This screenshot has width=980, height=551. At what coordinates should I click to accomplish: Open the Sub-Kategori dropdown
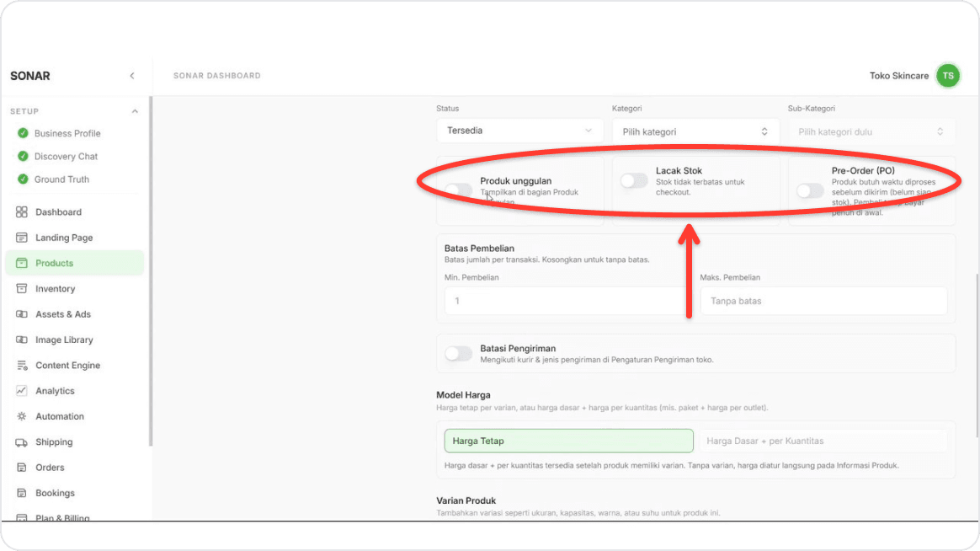point(871,131)
